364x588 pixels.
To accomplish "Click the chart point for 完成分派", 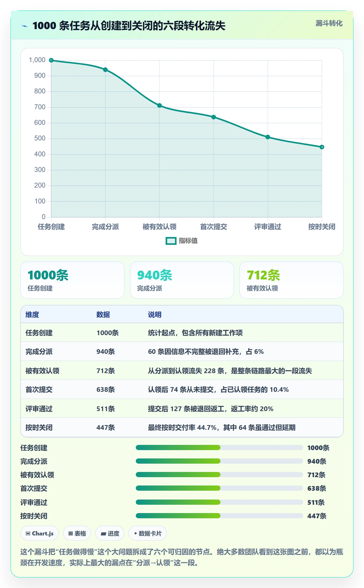I will tap(105, 70).
